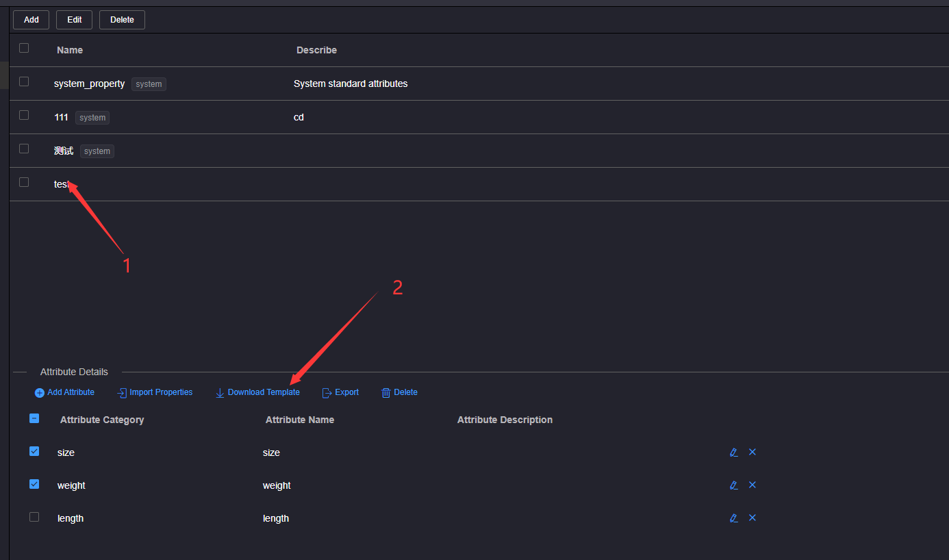Click the Delete link in Attribute Details
This screenshot has width=949, height=560.
click(405, 392)
